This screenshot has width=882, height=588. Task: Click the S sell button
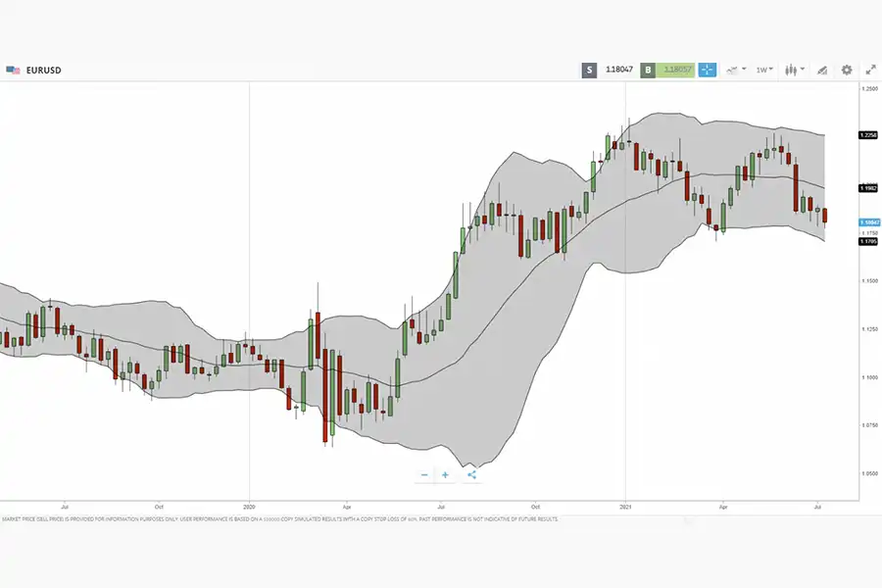[589, 70]
